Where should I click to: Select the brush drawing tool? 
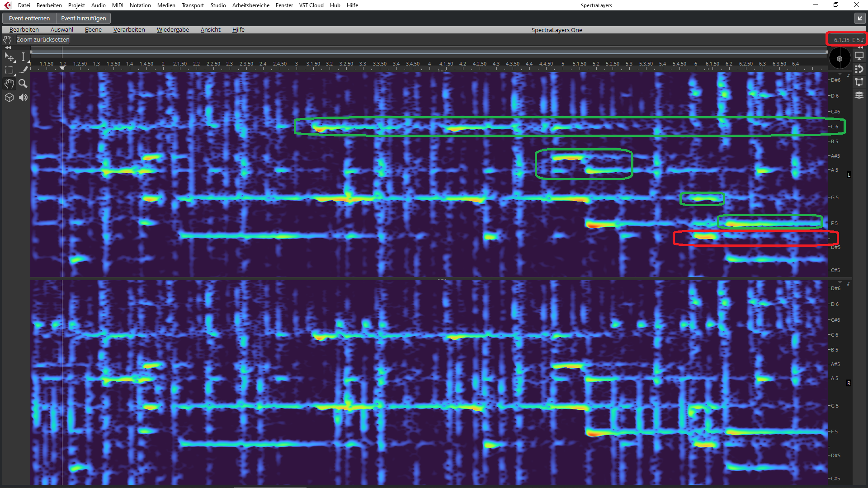coord(23,70)
